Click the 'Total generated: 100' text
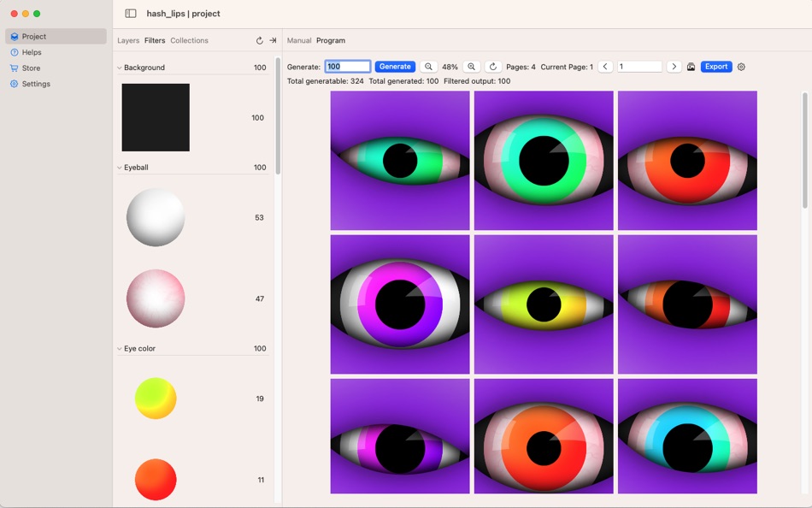The width and height of the screenshot is (812, 508). tap(403, 81)
